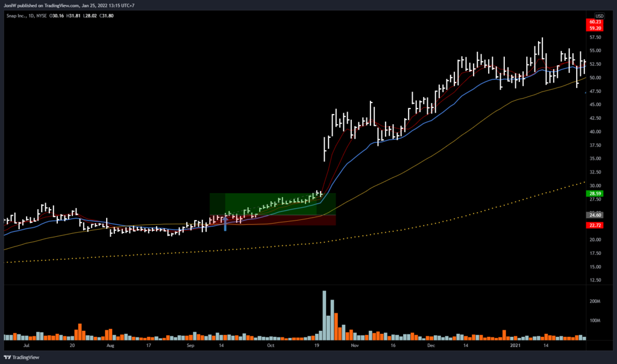This screenshot has height=364, width=617.
Task: Click the red 60.23 price label
Action: 595,22
